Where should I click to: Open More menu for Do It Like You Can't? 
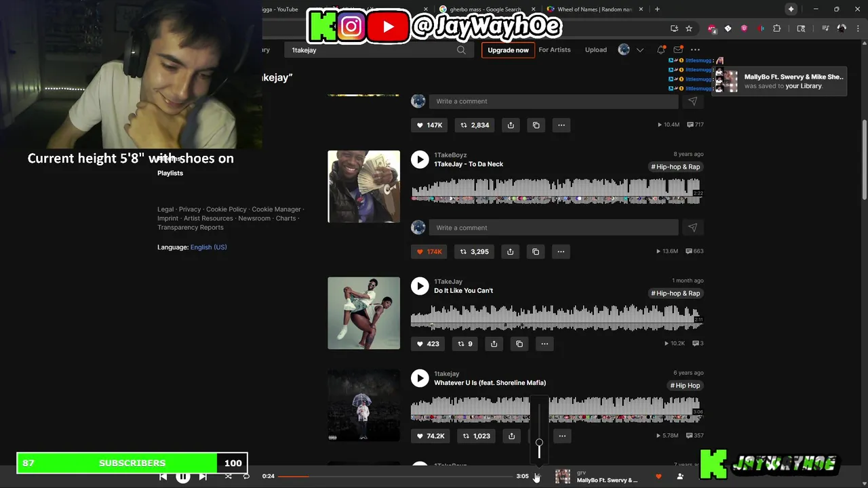point(545,344)
